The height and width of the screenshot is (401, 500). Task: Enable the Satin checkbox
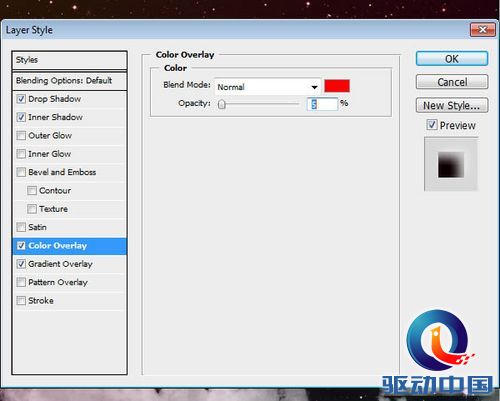click(21, 227)
